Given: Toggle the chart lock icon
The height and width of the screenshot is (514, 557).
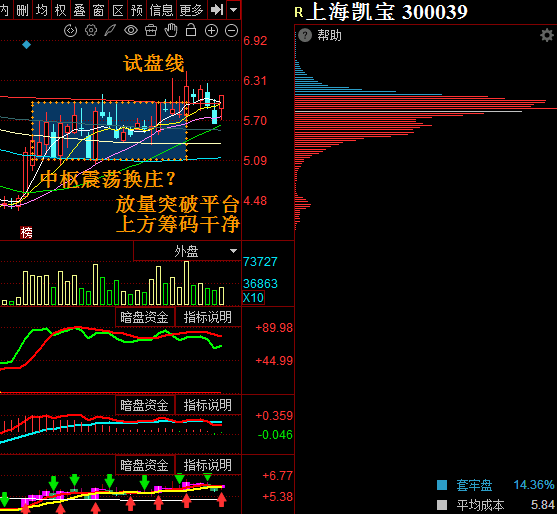Looking at the screenshot, I should coord(191,30).
